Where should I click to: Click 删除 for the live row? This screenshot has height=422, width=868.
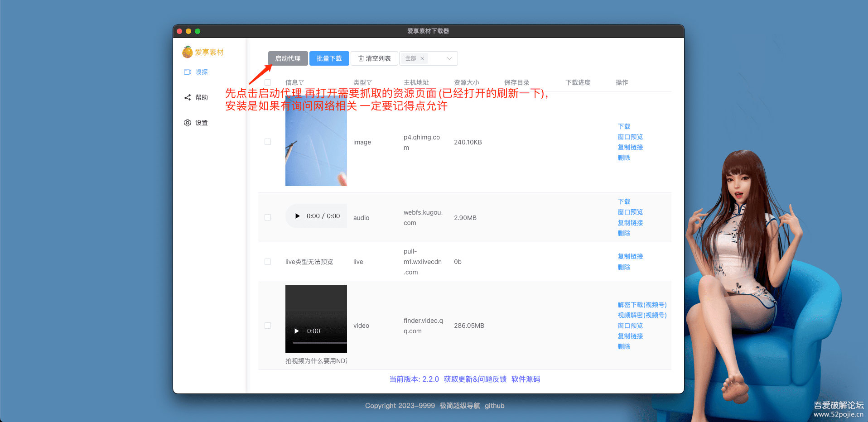(624, 267)
